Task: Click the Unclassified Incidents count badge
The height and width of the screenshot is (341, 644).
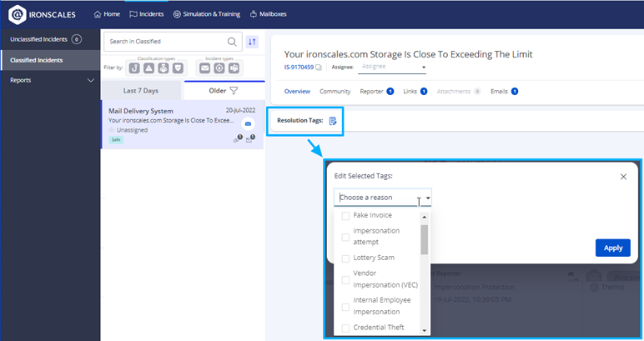Action: [x=77, y=39]
